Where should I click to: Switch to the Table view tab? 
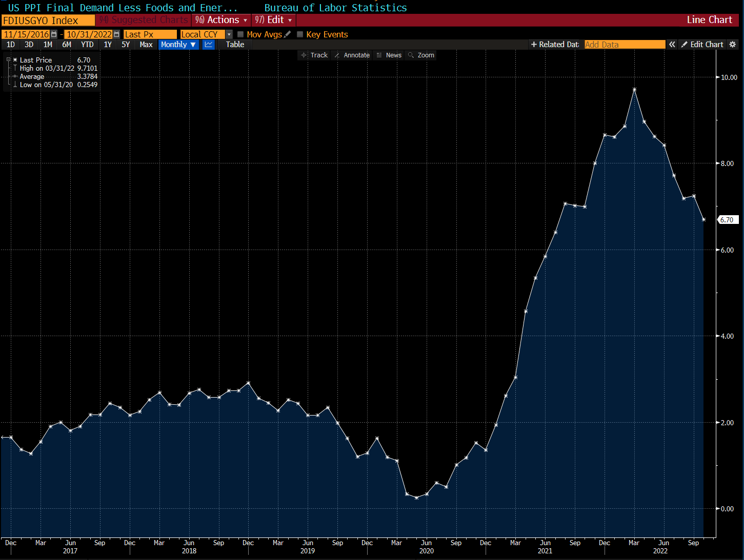[x=234, y=45]
